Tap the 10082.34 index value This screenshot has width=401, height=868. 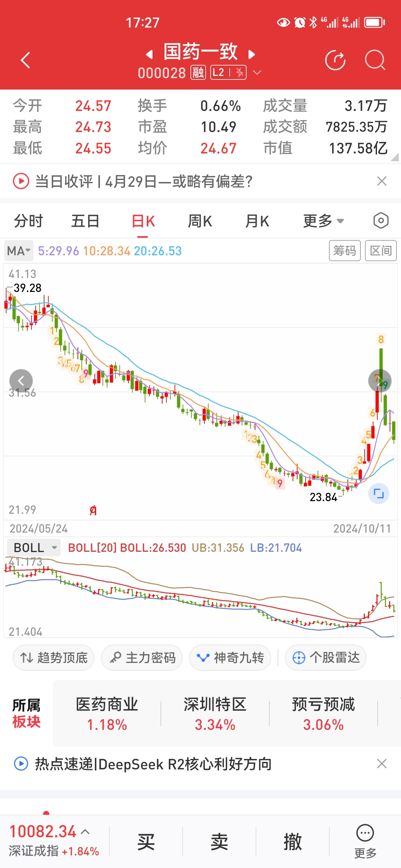click(43, 832)
